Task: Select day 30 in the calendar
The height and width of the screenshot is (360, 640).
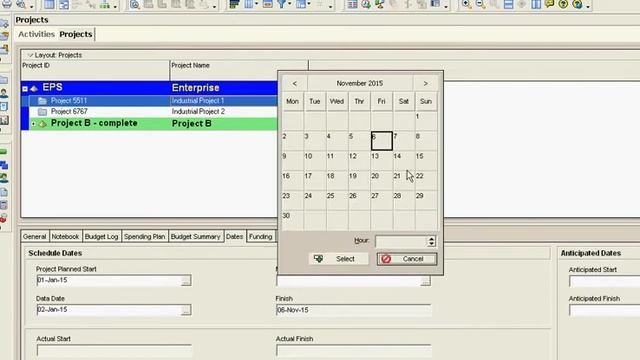Action: 292,220
